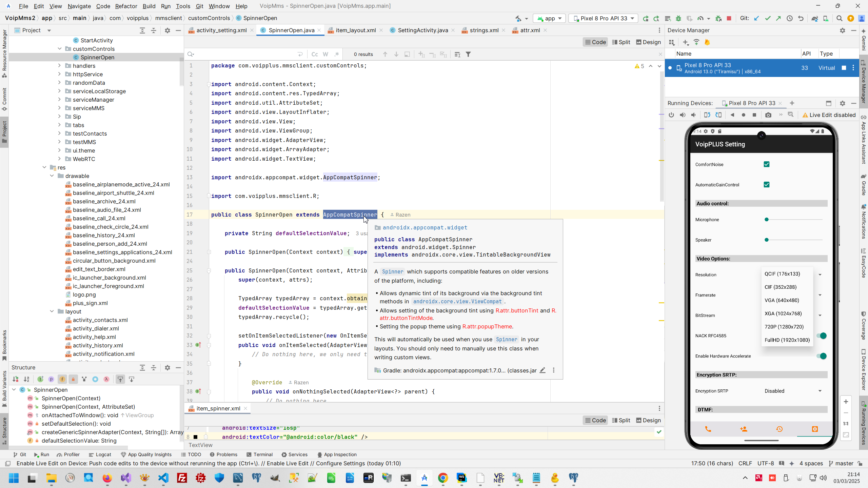868x488 pixels.
Task: Open the Refactor menu
Action: [x=126, y=6]
